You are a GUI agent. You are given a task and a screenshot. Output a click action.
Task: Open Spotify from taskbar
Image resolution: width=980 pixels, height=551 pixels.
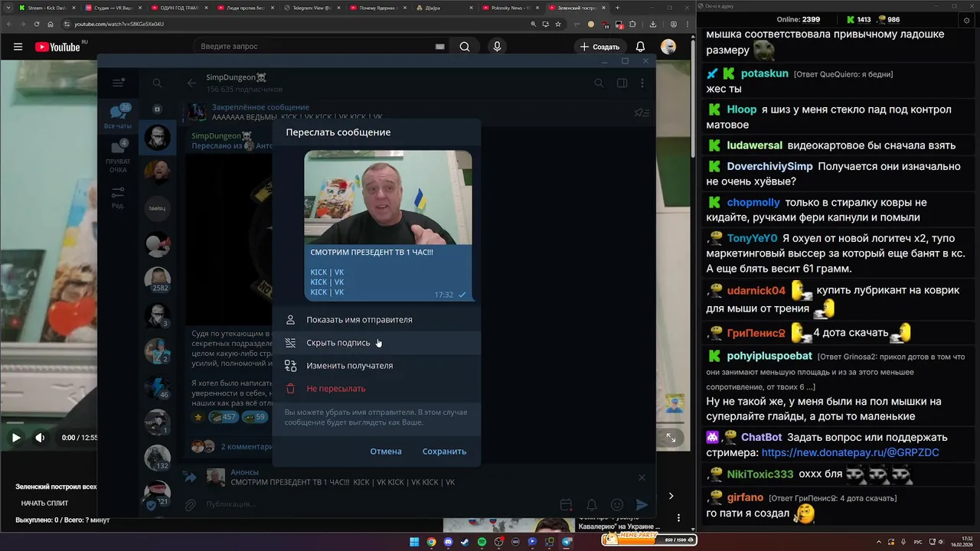point(482,542)
